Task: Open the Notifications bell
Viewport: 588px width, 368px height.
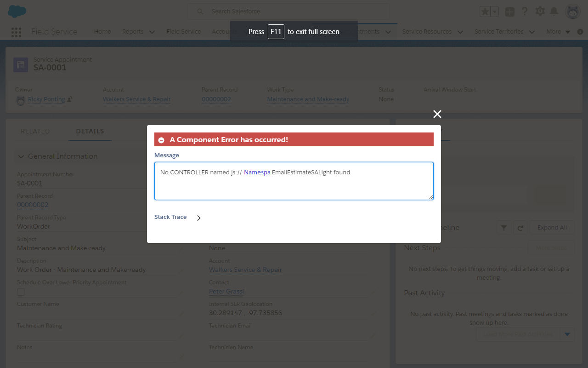Action: click(x=554, y=11)
